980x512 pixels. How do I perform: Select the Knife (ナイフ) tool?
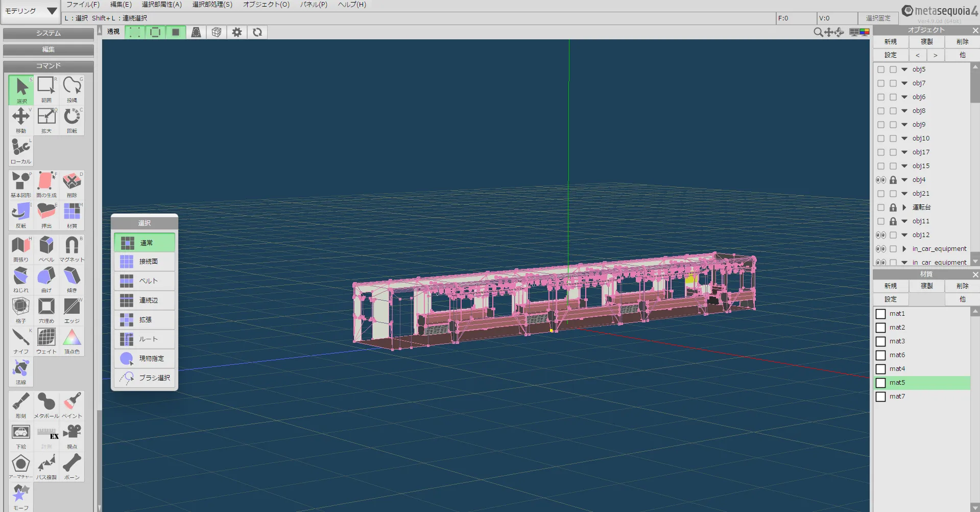point(21,340)
